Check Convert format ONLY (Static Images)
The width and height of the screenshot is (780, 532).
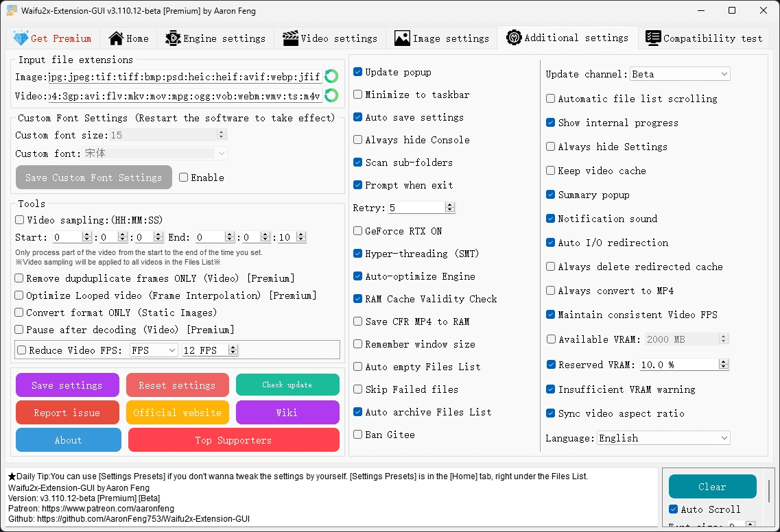point(19,312)
